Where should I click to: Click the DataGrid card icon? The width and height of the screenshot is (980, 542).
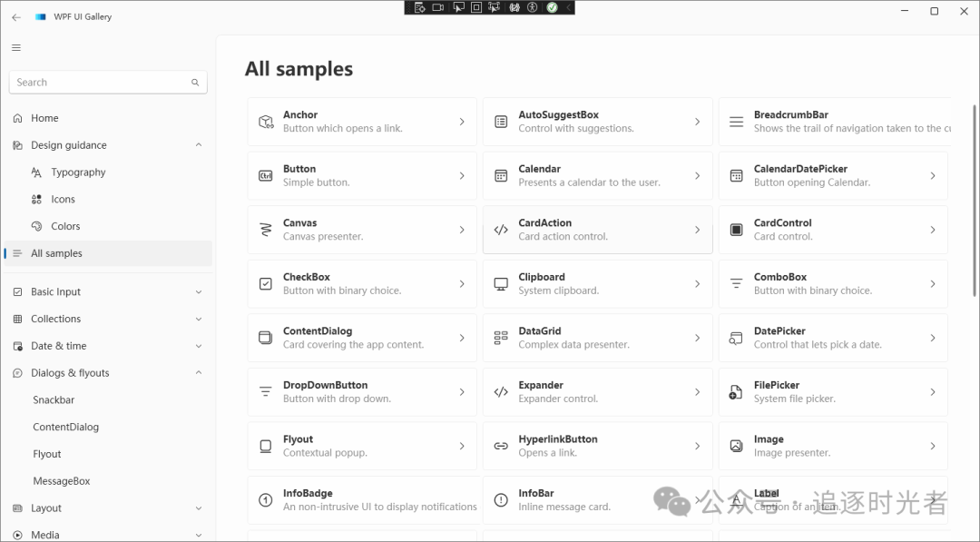click(501, 338)
